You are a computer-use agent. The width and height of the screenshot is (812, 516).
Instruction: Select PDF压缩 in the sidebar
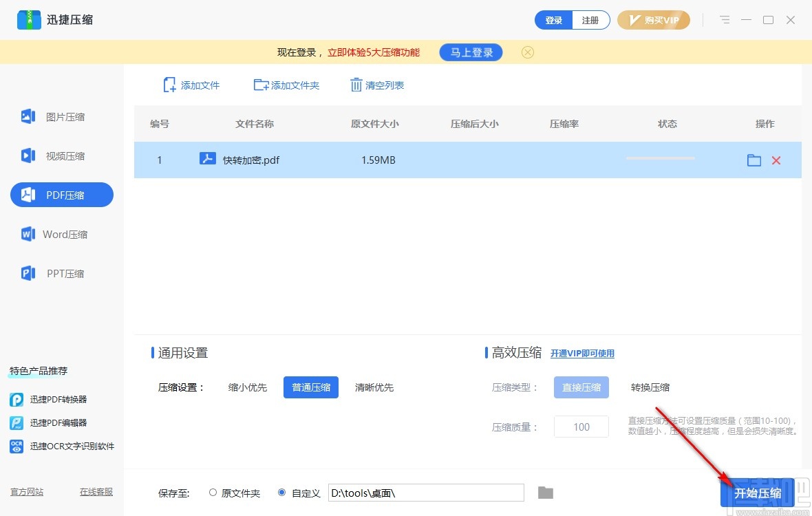pyautogui.click(x=62, y=195)
